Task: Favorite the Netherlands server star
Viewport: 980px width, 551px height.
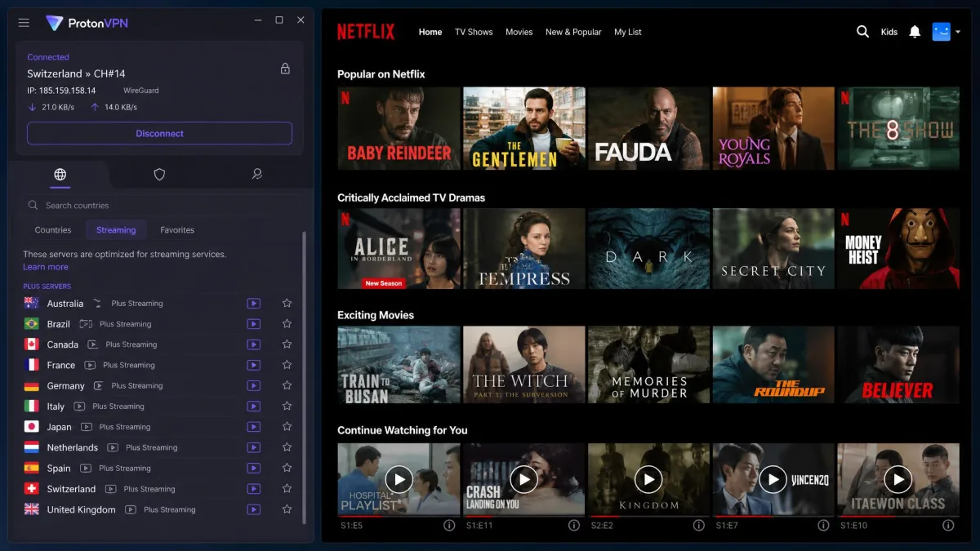Action: pyautogui.click(x=287, y=447)
